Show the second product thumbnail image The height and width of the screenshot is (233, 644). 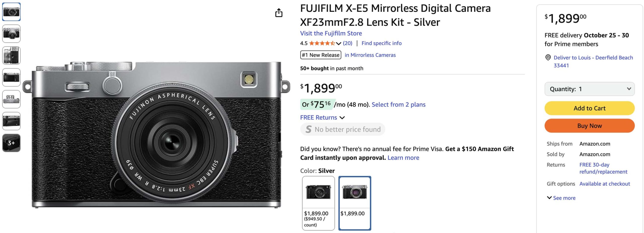tap(11, 34)
